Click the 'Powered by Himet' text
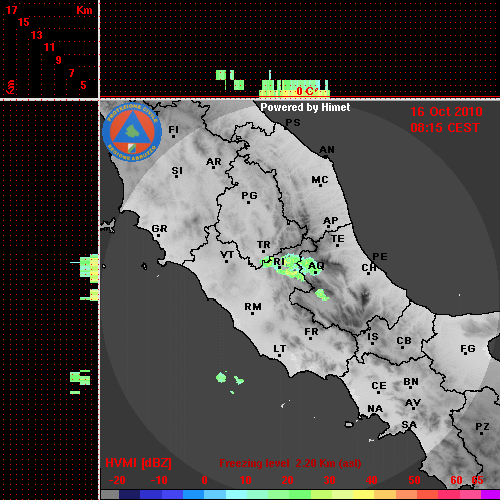Screen dimensions: 500x500 pos(305,107)
